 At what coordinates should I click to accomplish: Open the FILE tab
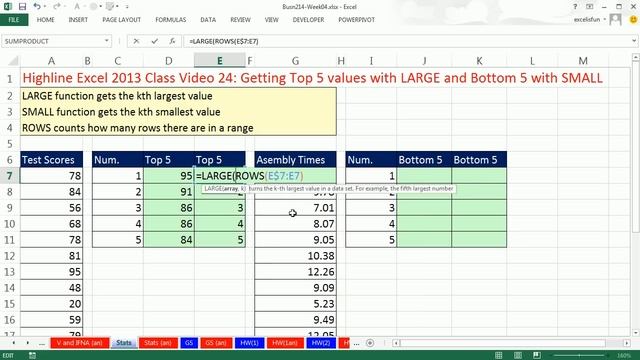coord(14,20)
